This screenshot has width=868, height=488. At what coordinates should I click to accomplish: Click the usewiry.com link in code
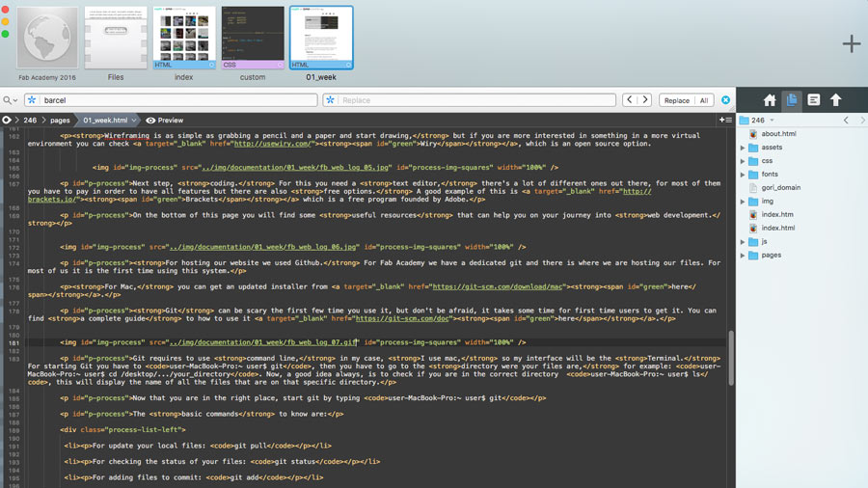[272, 144]
